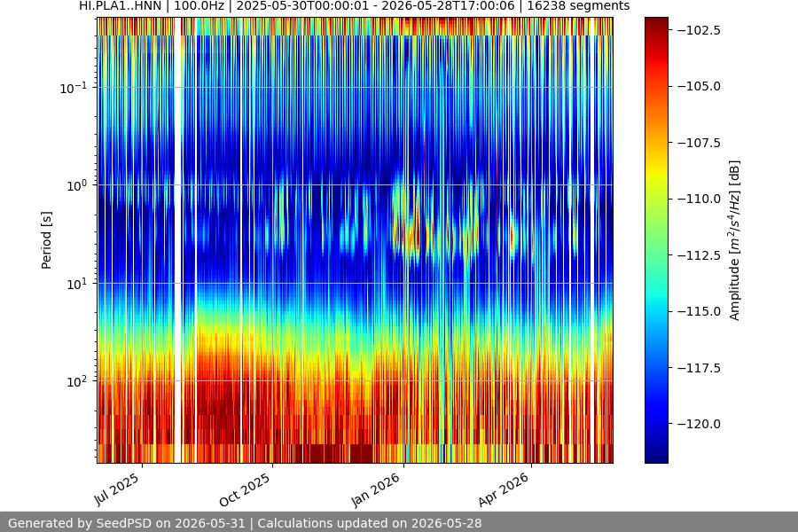Click the −105.0 colorbar tick value
This screenshot has height=532, width=798.
click(x=700, y=86)
